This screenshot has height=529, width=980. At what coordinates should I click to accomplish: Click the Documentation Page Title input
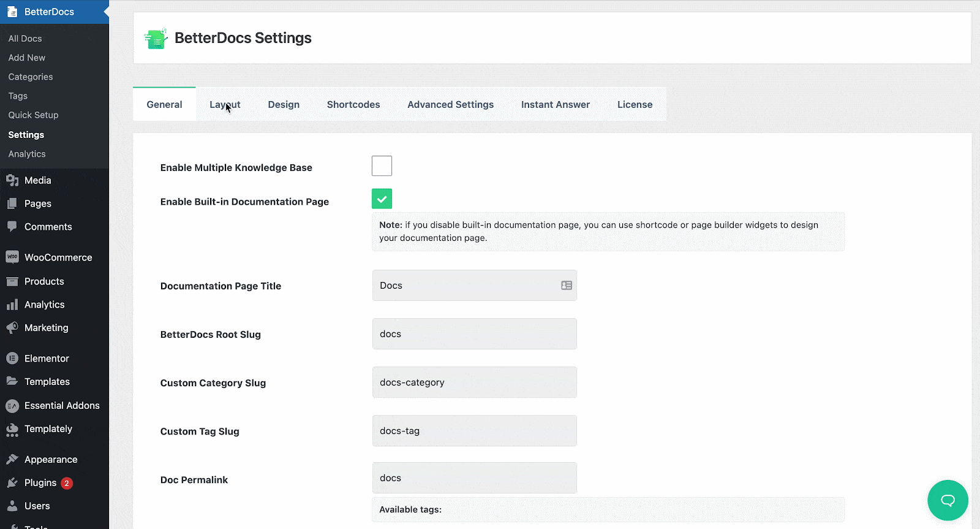[474, 286]
